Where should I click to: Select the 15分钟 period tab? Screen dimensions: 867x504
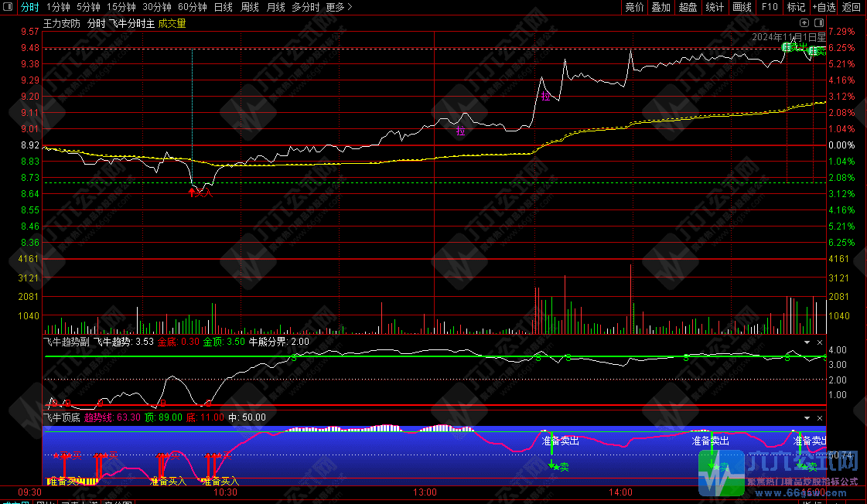(x=121, y=7)
